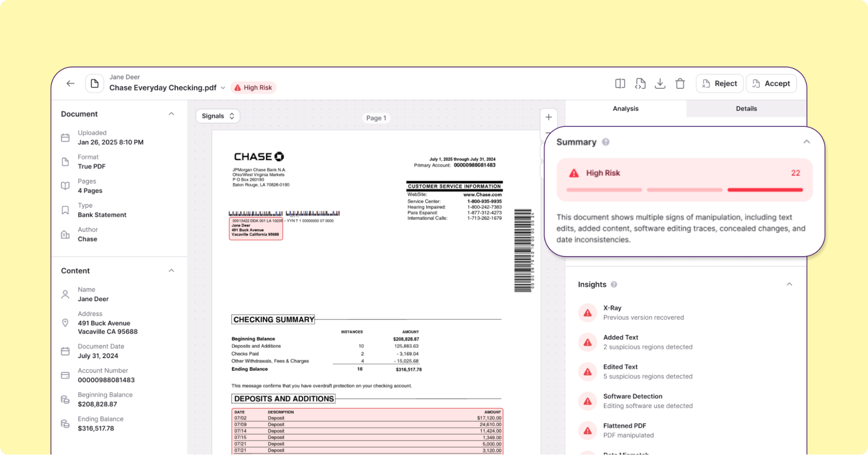Viewport: 868px width, 455px height.
Task: Click the Page 1 indicator
Action: click(x=376, y=118)
